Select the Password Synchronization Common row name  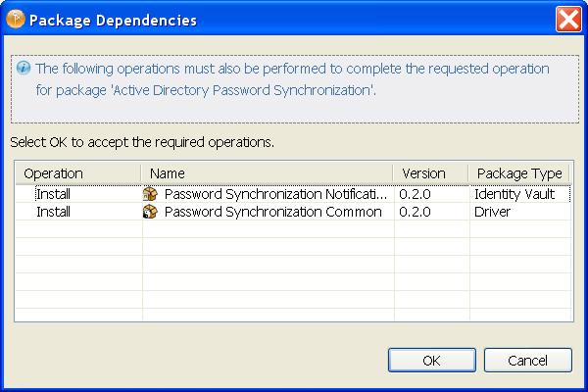point(272,212)
